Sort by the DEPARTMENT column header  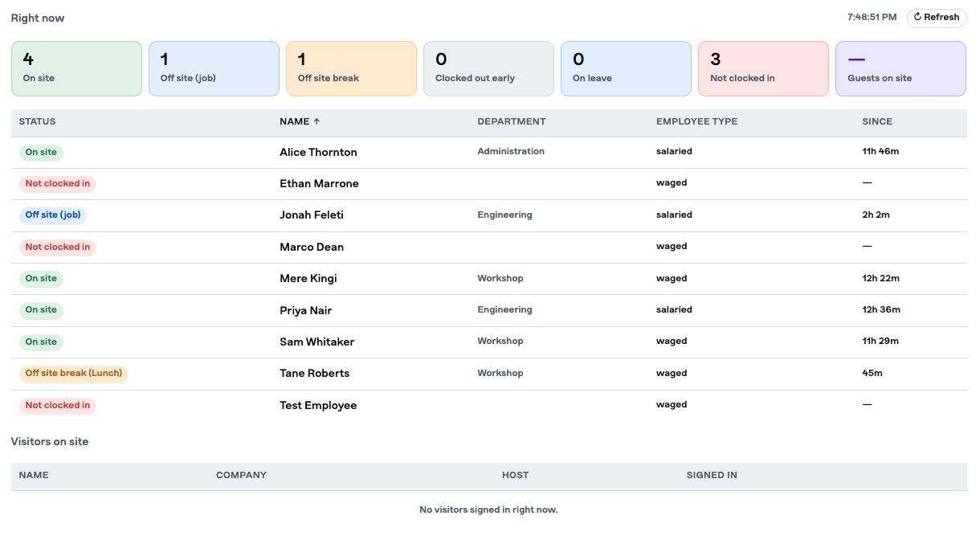tap(512, 122)
